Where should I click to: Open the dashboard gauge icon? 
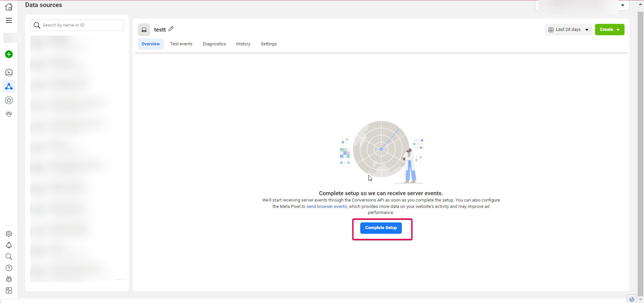(9, 73)
